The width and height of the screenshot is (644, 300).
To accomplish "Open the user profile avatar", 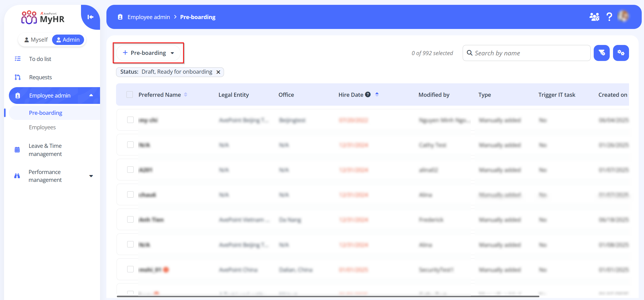I will pos(624,17).
